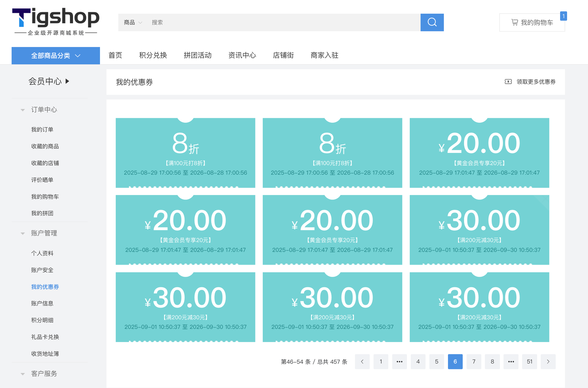Toggle the 客户服务 sidebar section

tap(23, 374)
